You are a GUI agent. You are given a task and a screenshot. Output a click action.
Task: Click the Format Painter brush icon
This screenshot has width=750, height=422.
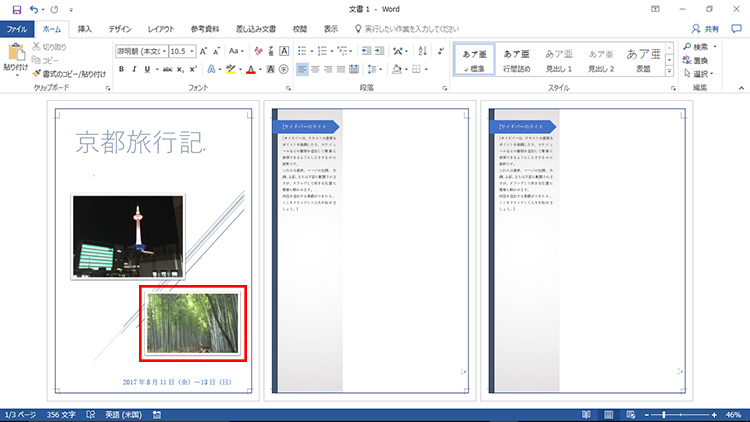[x=37, y=73]
